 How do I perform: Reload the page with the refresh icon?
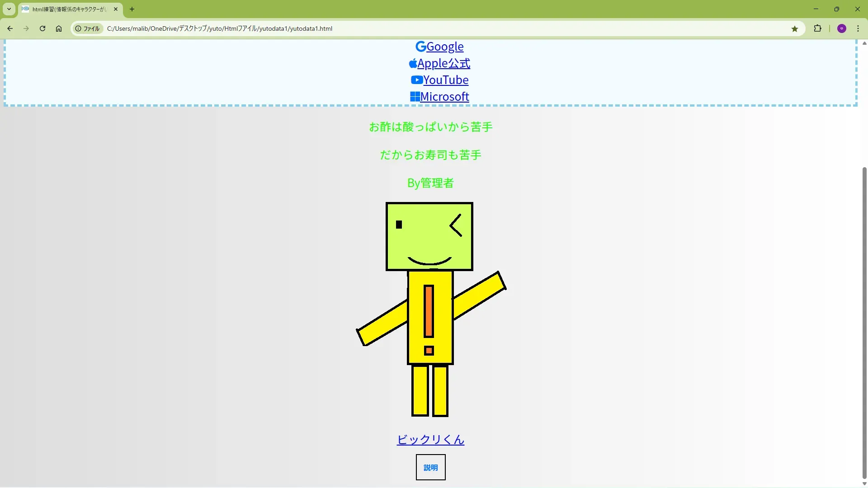[42, 28]
